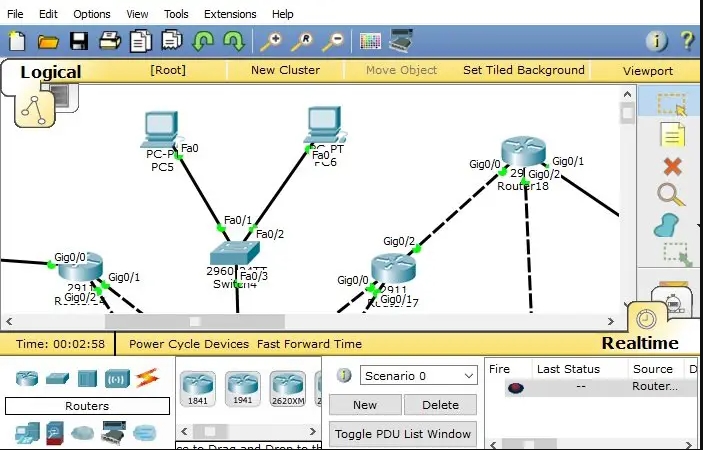Select the Delete tool (red X)
The height and width of the screenshot is (450, 703).
672,166
